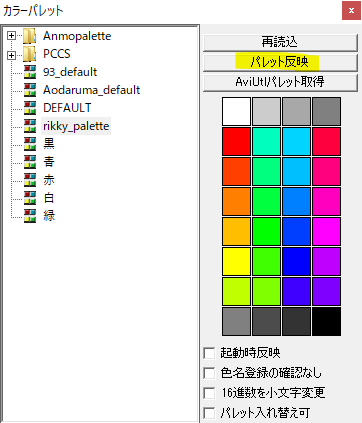Pick the light gray swatch beside white

(x=266, y=111)
